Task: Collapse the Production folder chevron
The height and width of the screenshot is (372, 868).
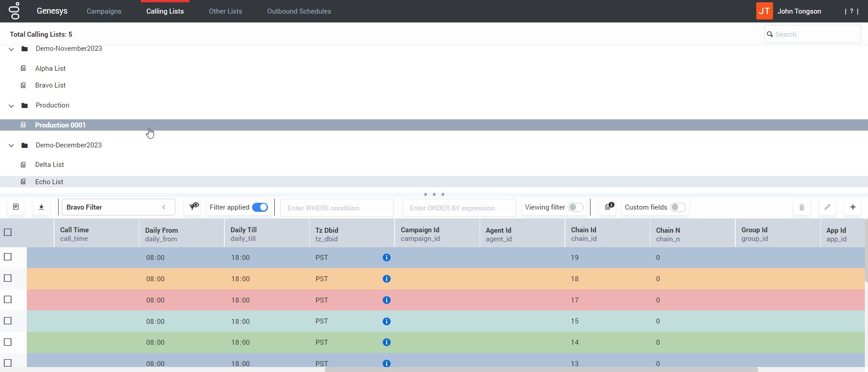Action: (x=11, y=106)
